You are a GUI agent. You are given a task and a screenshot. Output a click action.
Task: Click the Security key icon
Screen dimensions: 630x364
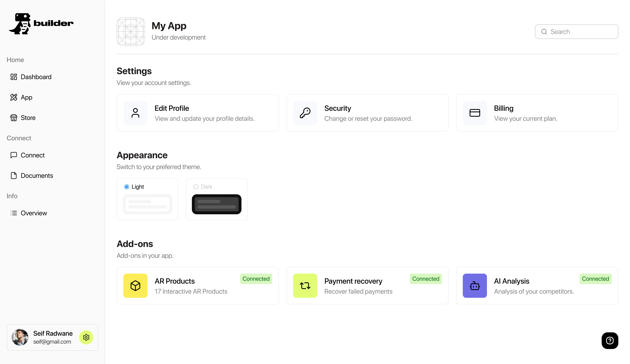[305, 113]
